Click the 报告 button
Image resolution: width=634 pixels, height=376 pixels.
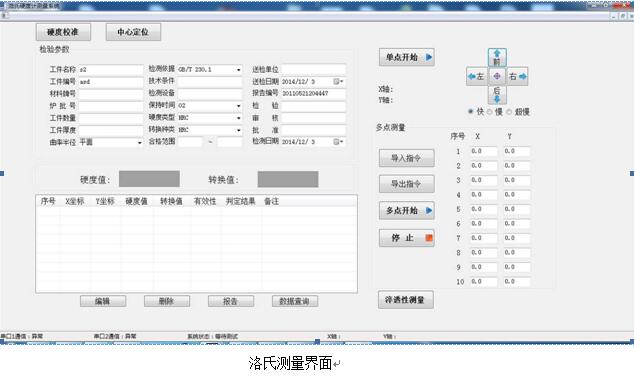tap(231, 301)
